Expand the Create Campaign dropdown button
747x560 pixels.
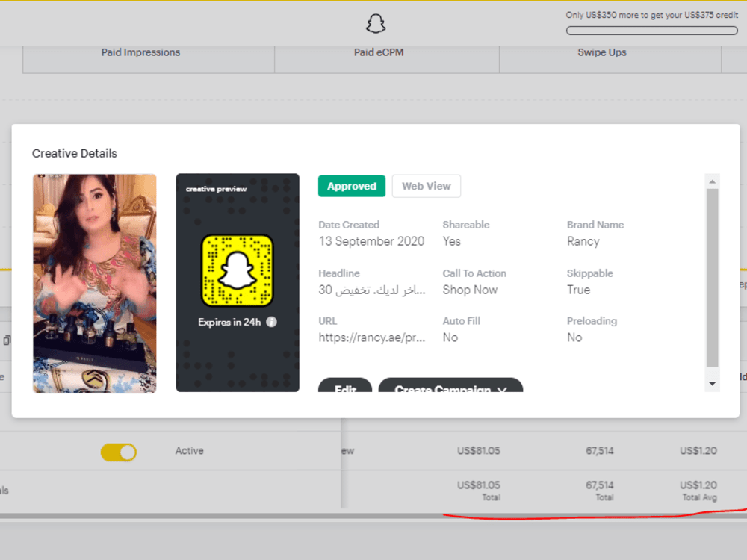pyautogui.click(x=450, y=385)
